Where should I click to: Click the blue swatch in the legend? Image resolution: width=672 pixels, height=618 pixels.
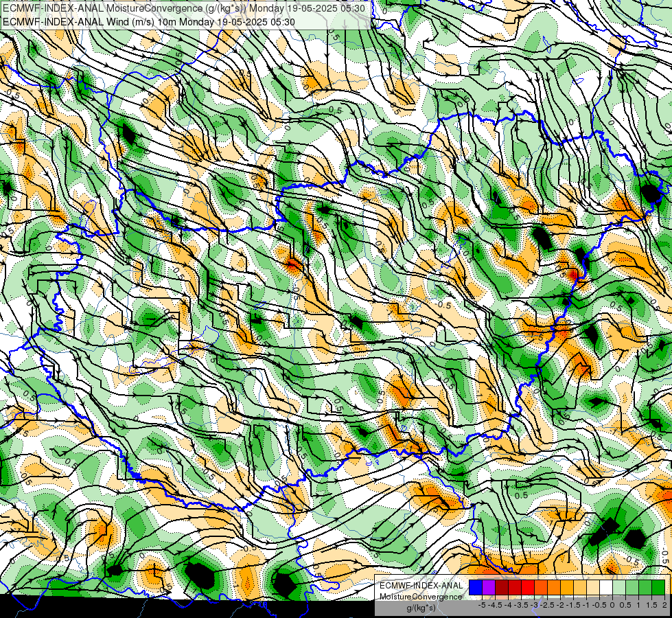coord(476,587)
